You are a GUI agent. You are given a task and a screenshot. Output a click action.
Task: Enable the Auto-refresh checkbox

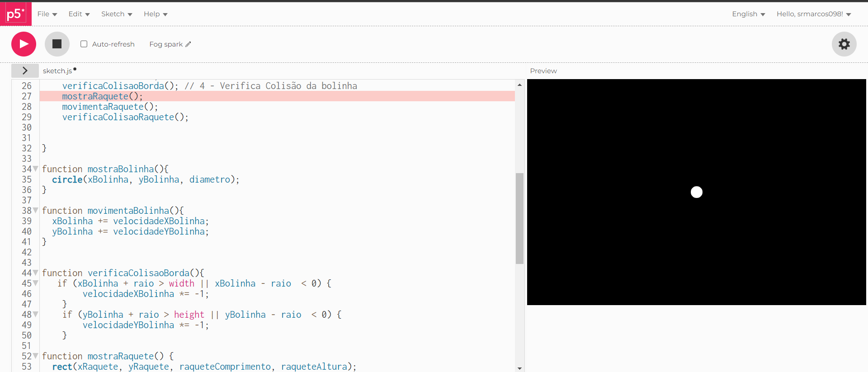84,44
